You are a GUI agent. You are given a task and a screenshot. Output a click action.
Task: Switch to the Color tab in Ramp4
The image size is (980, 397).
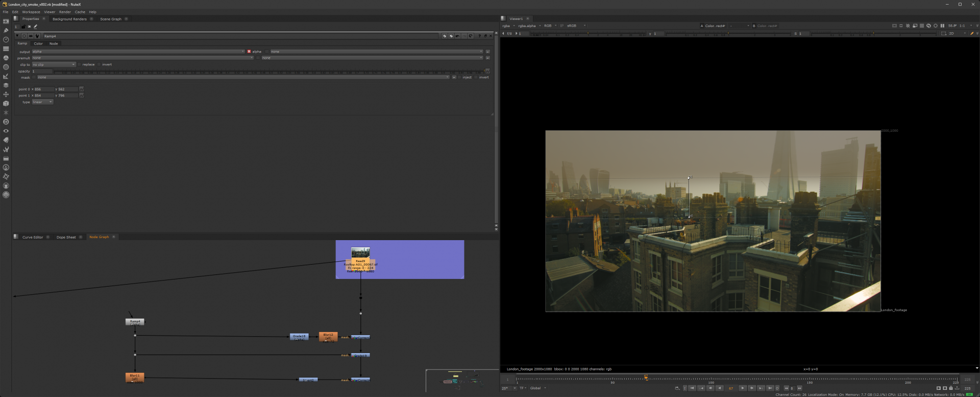click(x=38, y=43)
